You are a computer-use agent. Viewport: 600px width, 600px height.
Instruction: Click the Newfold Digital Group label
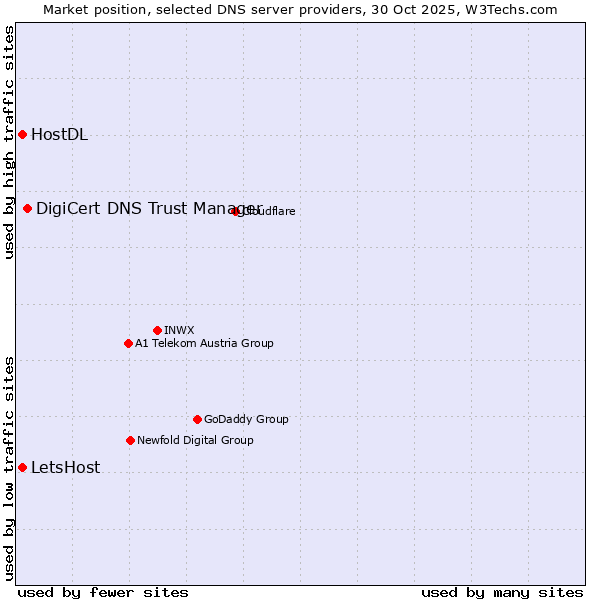point(195,440)
